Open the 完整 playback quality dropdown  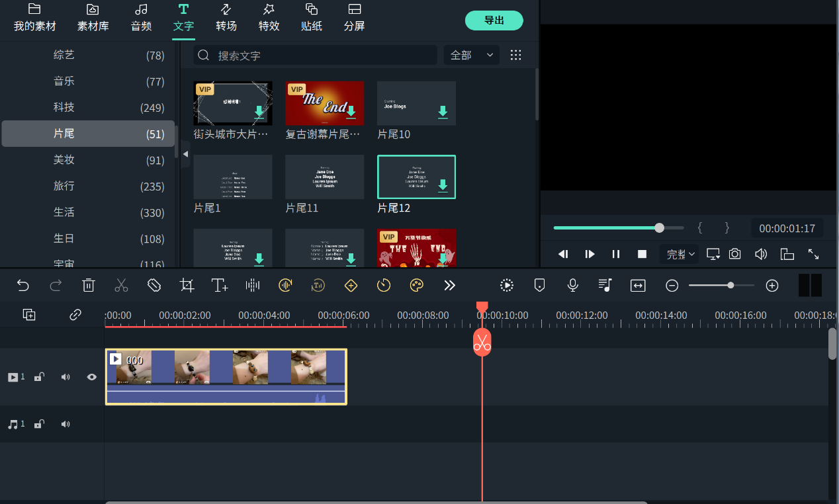click(x=679, y=254)
